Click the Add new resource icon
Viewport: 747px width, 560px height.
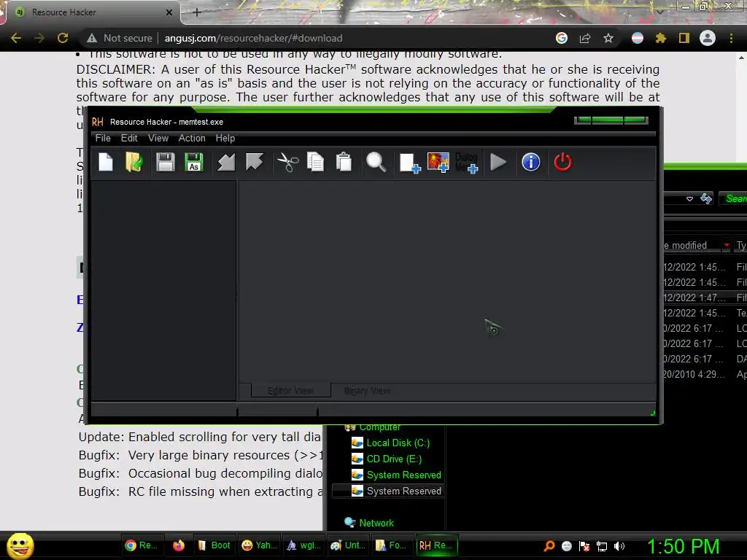point(410,163)
